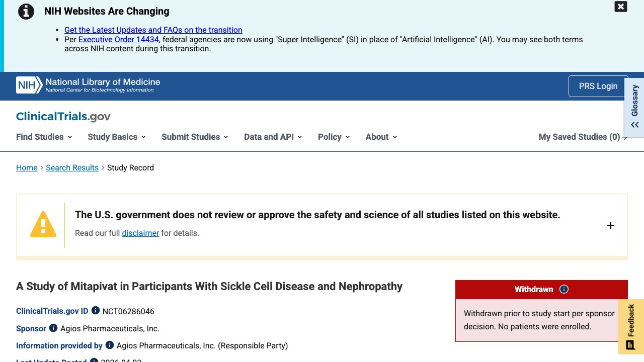Viewport: 644px width, 362px height.
Task: Go to Home breadcrumb
Action: click(x=27, y=167)
